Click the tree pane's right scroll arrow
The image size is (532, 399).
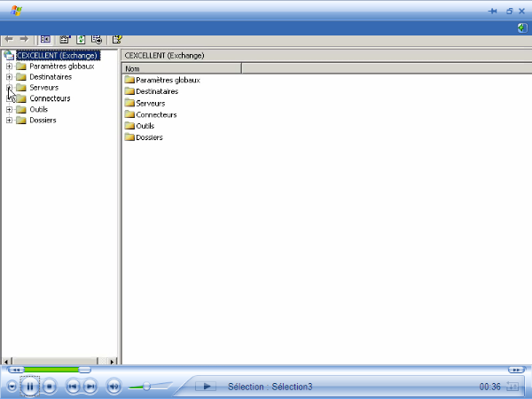tap(112, 362)
